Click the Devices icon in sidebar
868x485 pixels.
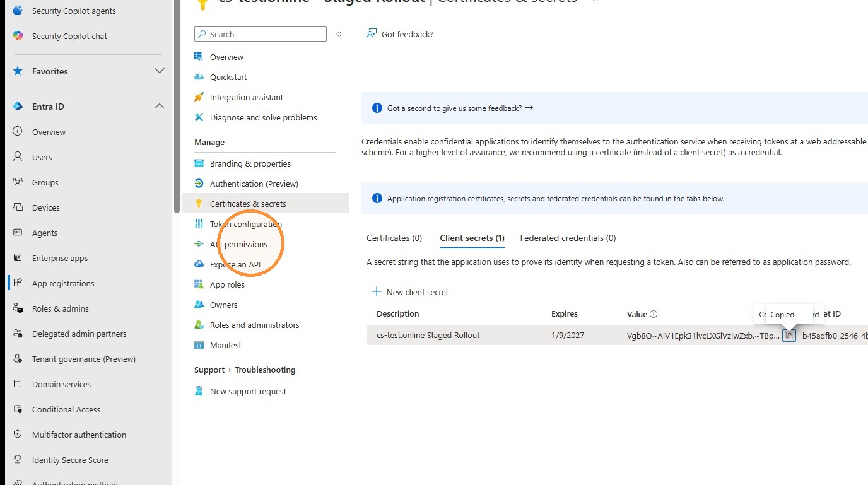pyautogui.click(x=18, y=207)
